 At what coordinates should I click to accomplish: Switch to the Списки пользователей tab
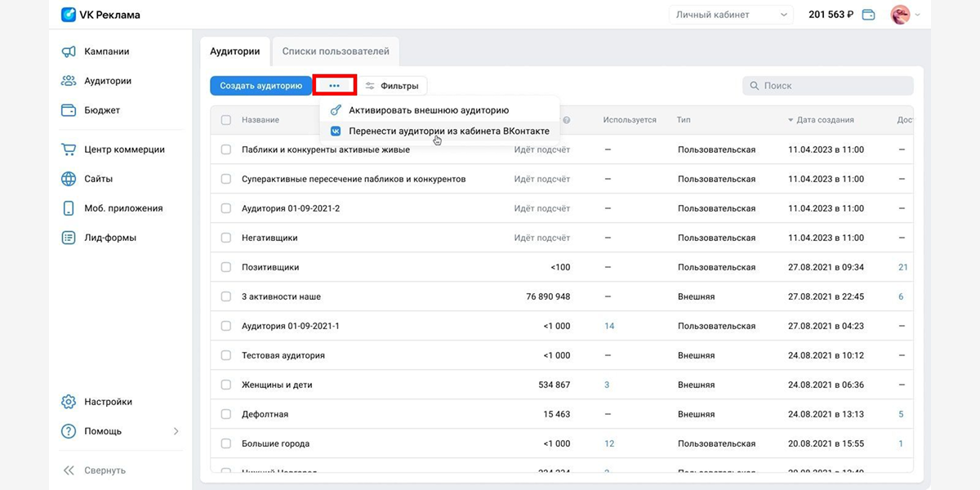336,51
